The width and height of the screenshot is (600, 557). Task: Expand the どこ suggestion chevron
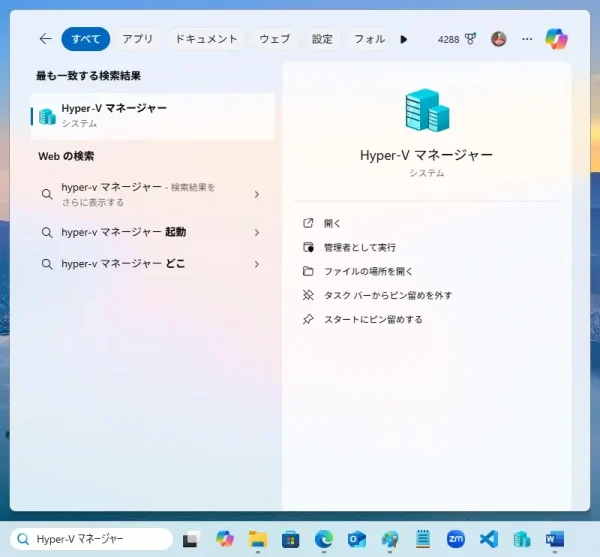pos(257,264)
